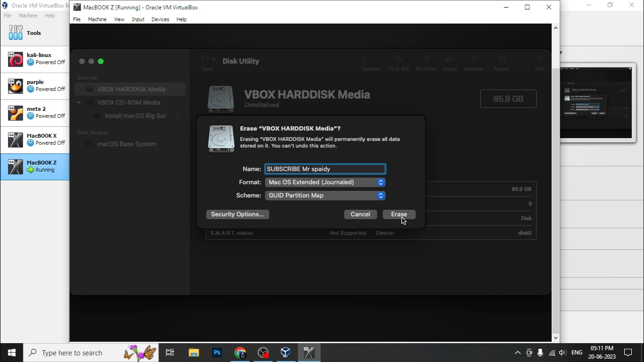Viewport: 644px width, 362px height.
Task: Open the Windows notification center
Action: pos(628,353)
